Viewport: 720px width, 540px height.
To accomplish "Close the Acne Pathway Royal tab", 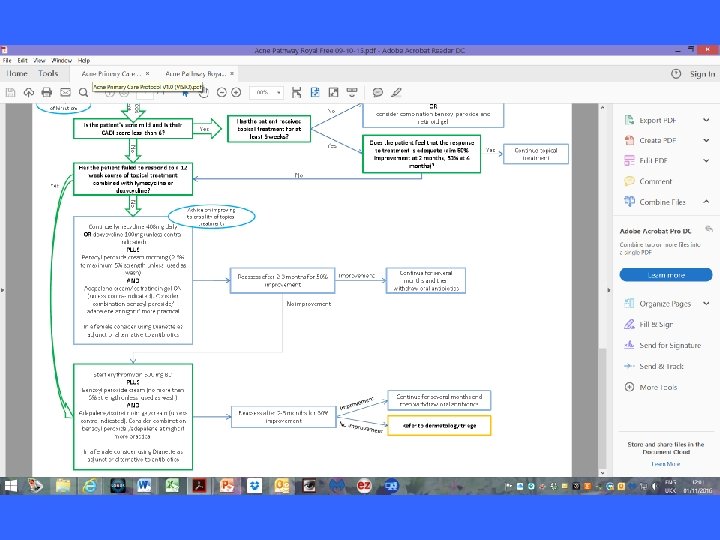I will [x=232, y=73].
